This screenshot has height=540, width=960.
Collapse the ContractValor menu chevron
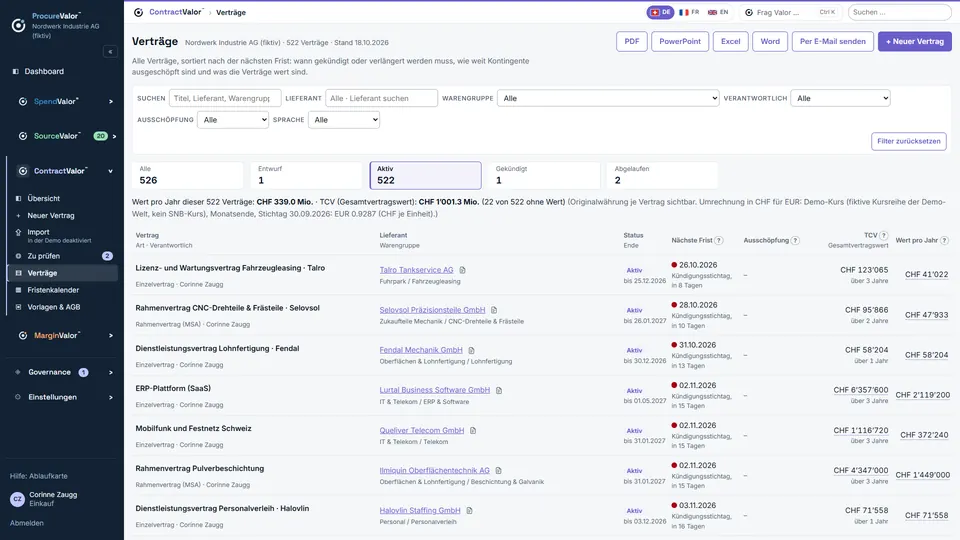(x=111, y=171)
